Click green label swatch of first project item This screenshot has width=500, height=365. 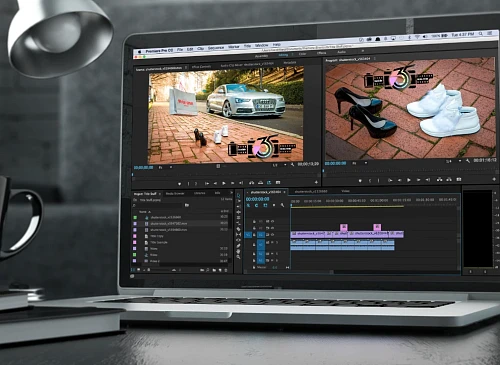coord(135,217)
